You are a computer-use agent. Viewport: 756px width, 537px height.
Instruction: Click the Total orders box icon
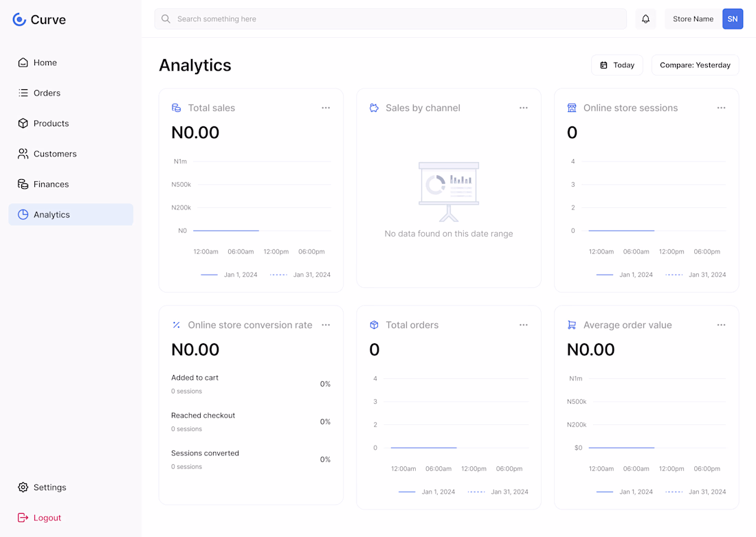374,325
